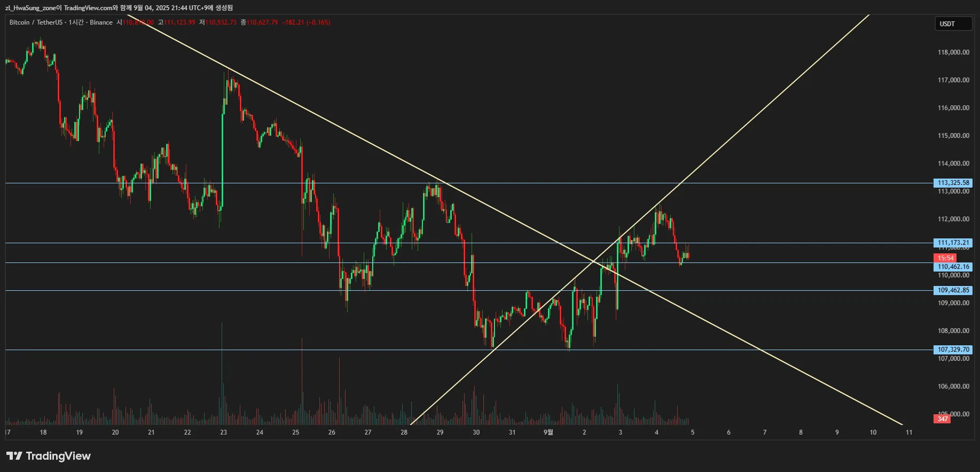Click the red -182.21 (-0.16%) change value
980x472 pixels.
(x=306, y=22)
